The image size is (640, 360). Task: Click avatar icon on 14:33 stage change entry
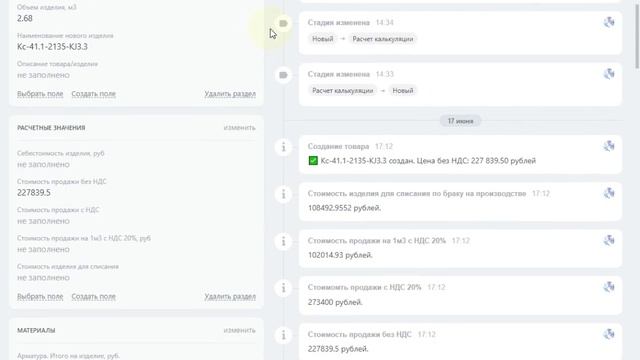pos(609,74)
